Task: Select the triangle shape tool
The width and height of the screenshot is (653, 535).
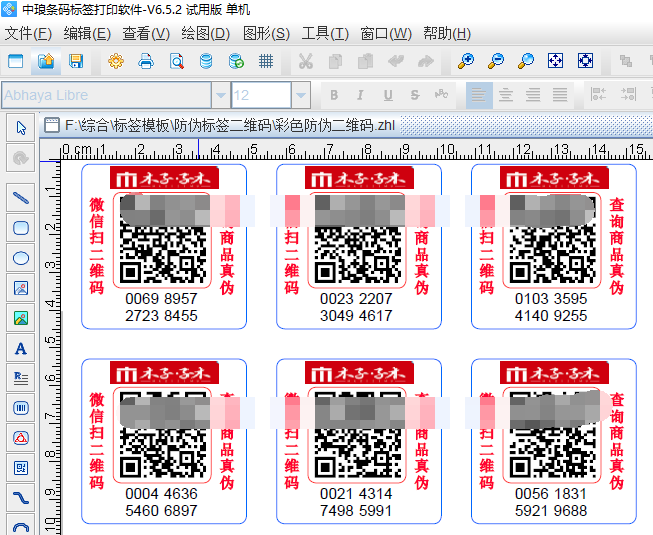Action: (21, 438)
